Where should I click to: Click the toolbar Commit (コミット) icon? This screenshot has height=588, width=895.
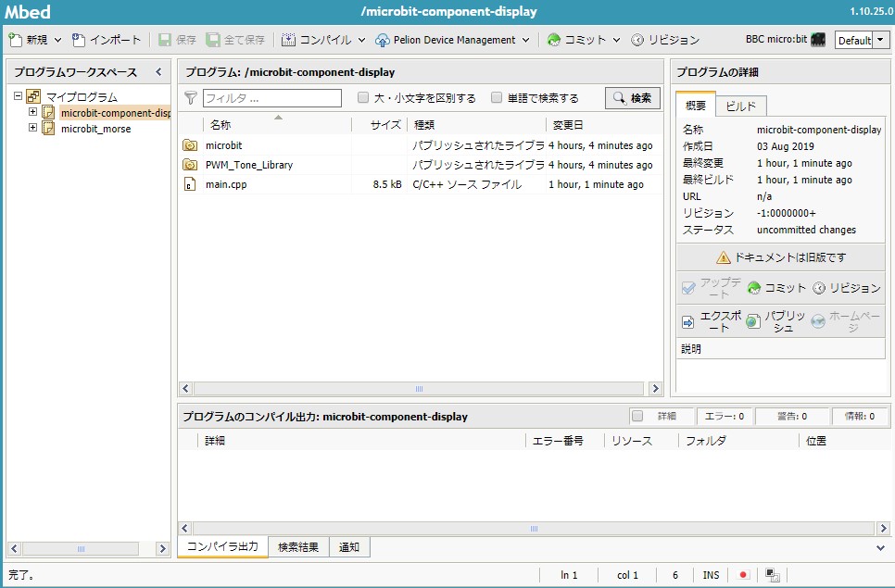tap(553, 40)
